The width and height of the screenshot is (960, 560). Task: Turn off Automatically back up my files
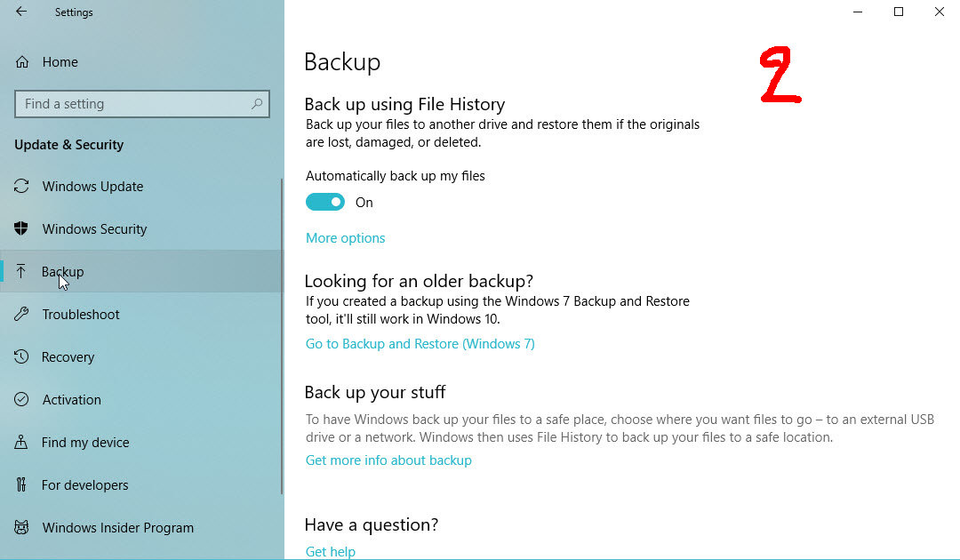click(x=325, y=203)
